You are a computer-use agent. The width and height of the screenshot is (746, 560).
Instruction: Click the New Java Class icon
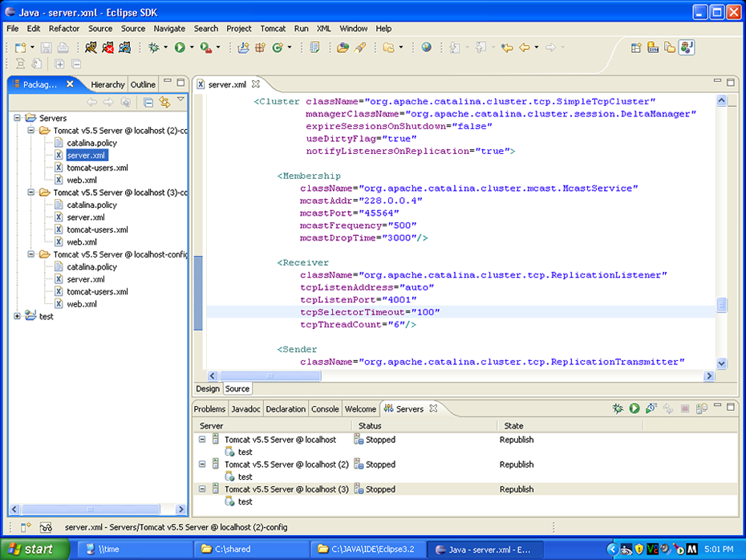click(x=278, y=47)
